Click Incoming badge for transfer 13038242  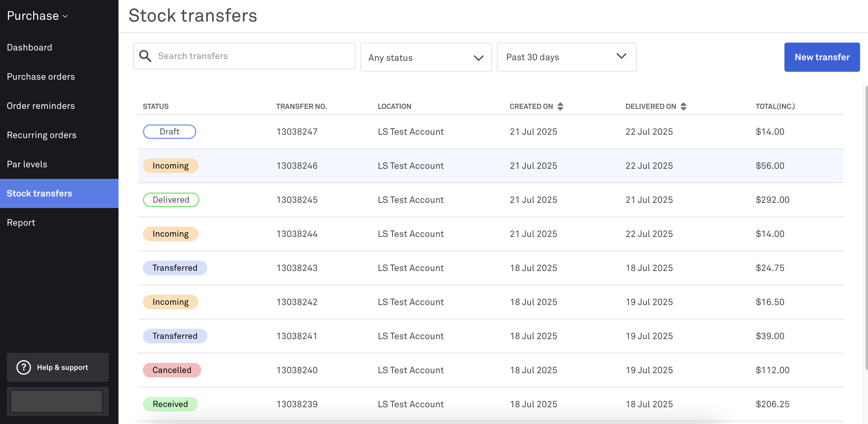click(170, 302)
